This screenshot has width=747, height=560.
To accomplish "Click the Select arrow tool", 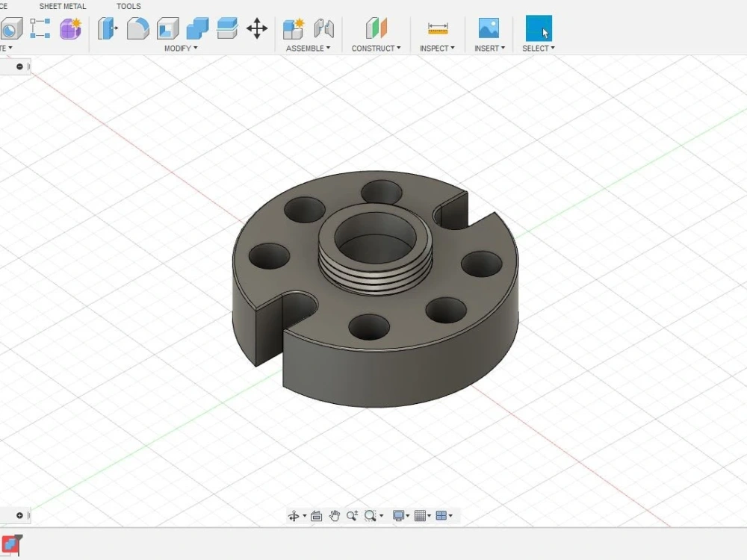I will 538,28.
